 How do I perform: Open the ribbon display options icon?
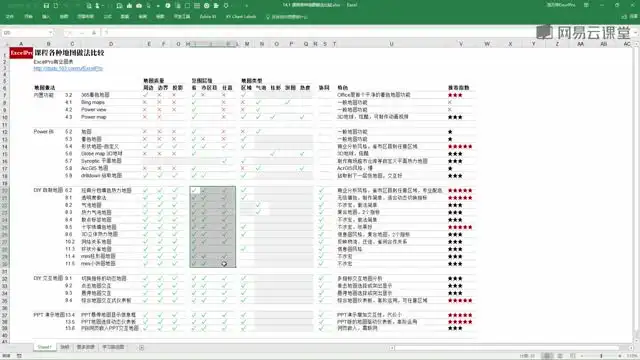tap(586, 5)
